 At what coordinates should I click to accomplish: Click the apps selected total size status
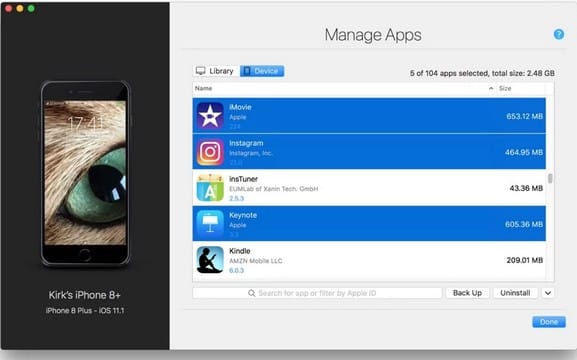482,73
